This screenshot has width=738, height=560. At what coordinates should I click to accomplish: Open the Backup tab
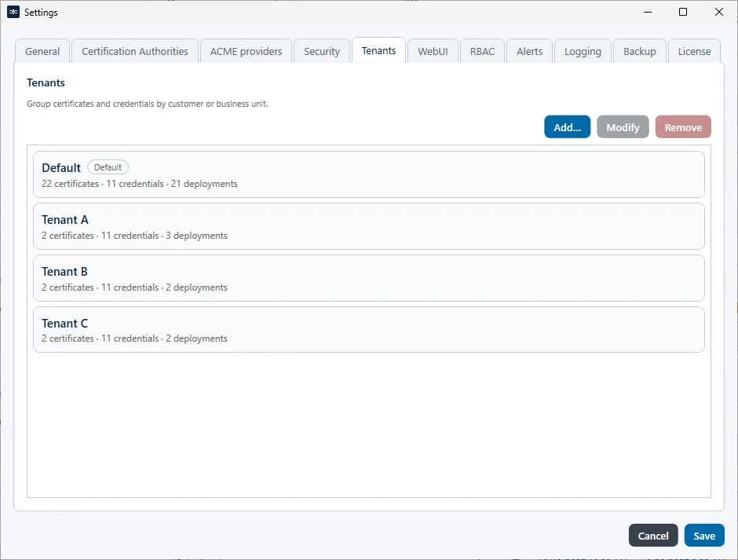[x=639, y=51]
